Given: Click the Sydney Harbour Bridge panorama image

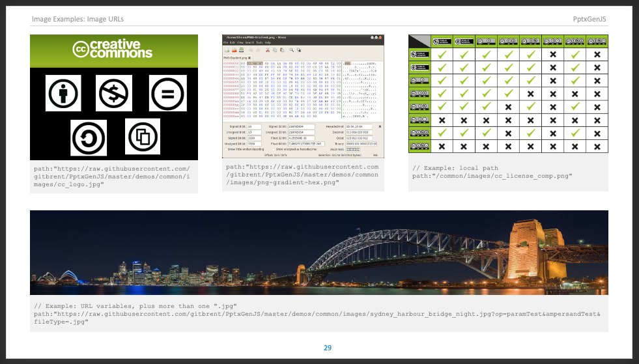Looking at the screenshot, I should [x=319, y=253].
